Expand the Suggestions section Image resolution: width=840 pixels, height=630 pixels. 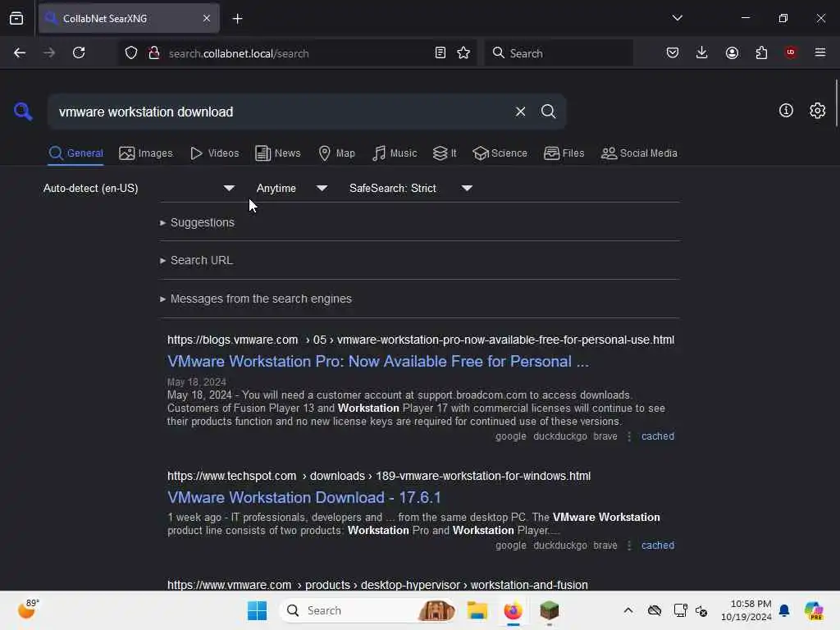[197, 222]
